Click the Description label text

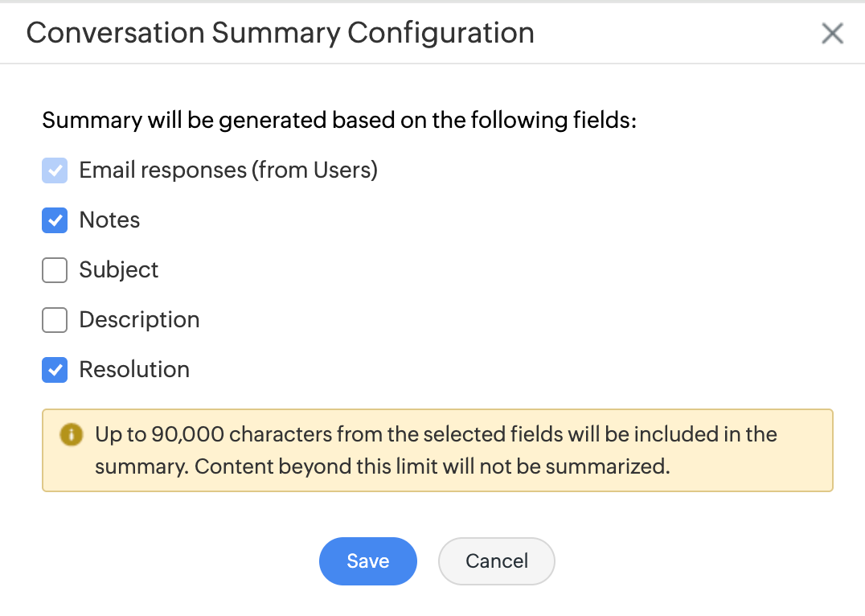(x=139, y=320)
